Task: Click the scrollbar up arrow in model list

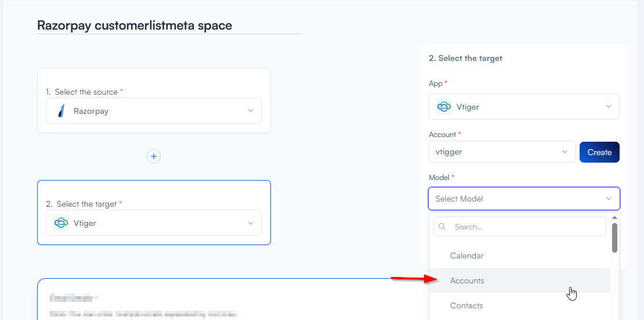Action: [x=614, y=218]
